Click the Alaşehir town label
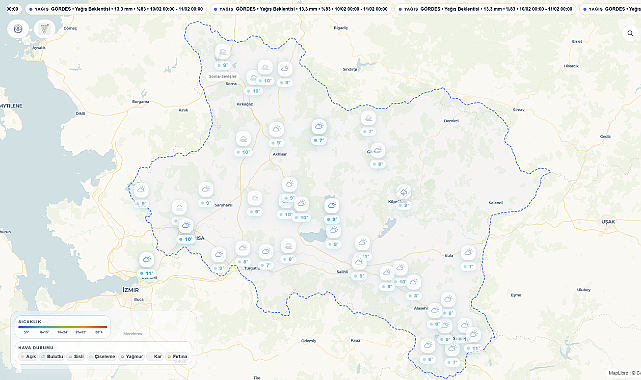Image resolution: width=641 pixels, height=380 pixels. click(421, 308)
